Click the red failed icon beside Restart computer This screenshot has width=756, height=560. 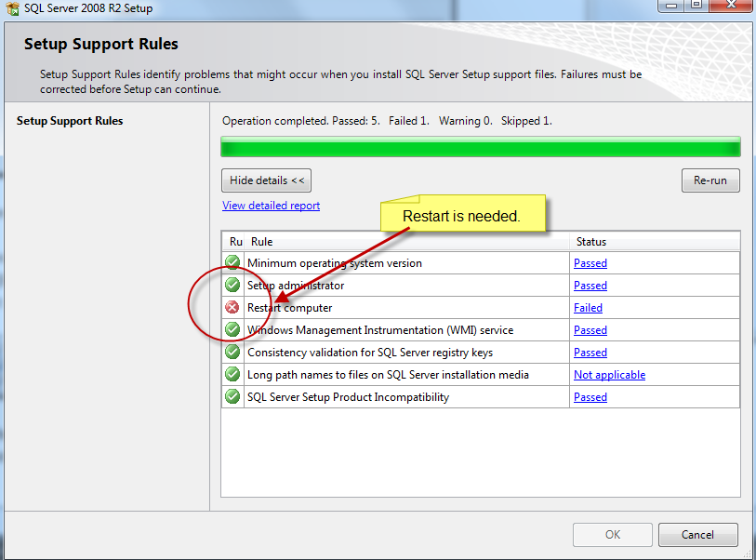(x=232, y=307)
